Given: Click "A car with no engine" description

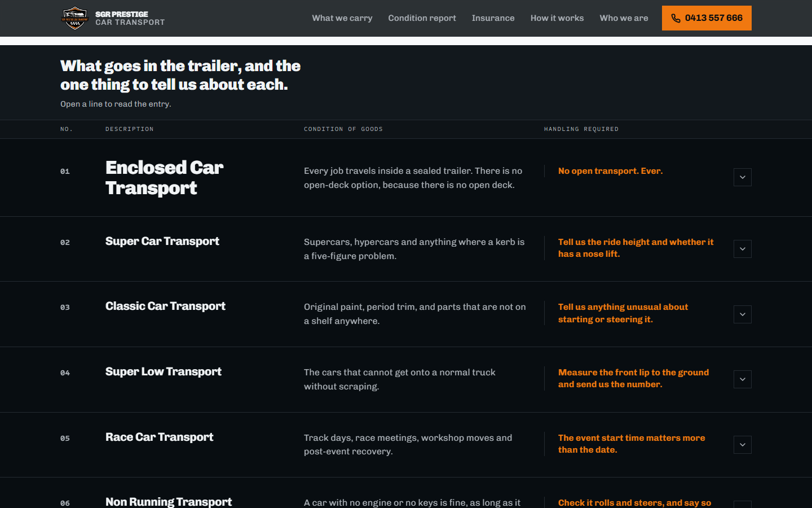Looking at the screenshot, I should click(412, 502).
